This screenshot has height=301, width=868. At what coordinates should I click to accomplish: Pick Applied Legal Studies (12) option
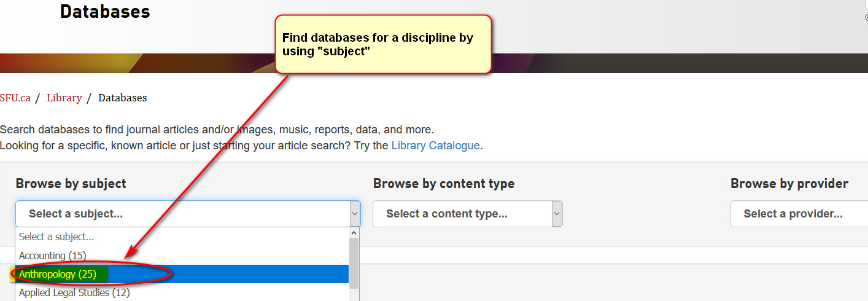(x=182, y=292)
